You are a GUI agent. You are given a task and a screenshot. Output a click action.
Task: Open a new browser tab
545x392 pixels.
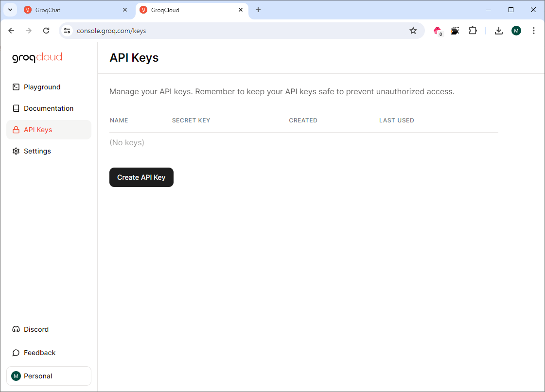click(258, 10)
